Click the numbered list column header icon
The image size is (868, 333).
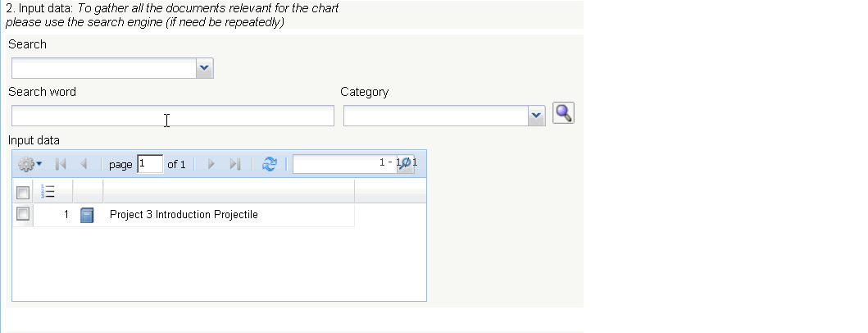(48, 192)
